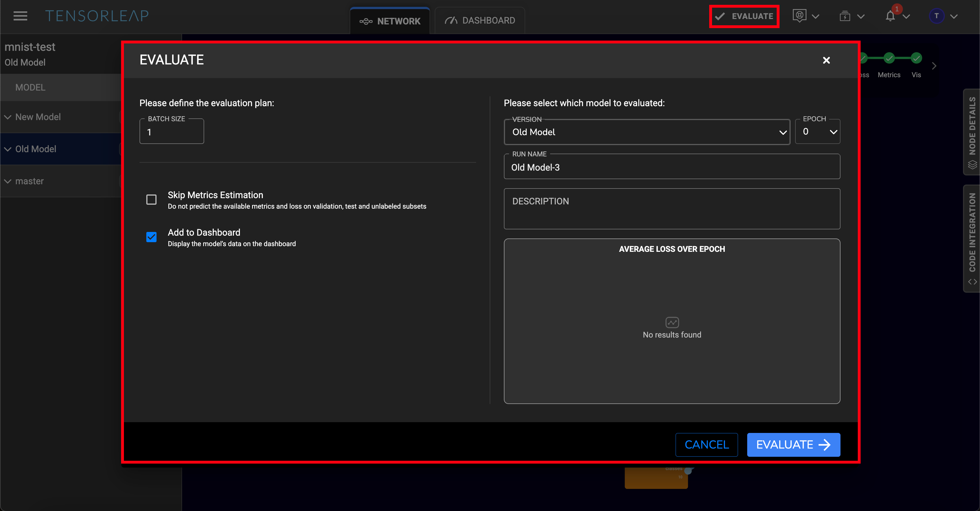The width and height of the screenshot is (980, 511).
Task: Open the Version dropdown showing Old Model
Action: 647,132
